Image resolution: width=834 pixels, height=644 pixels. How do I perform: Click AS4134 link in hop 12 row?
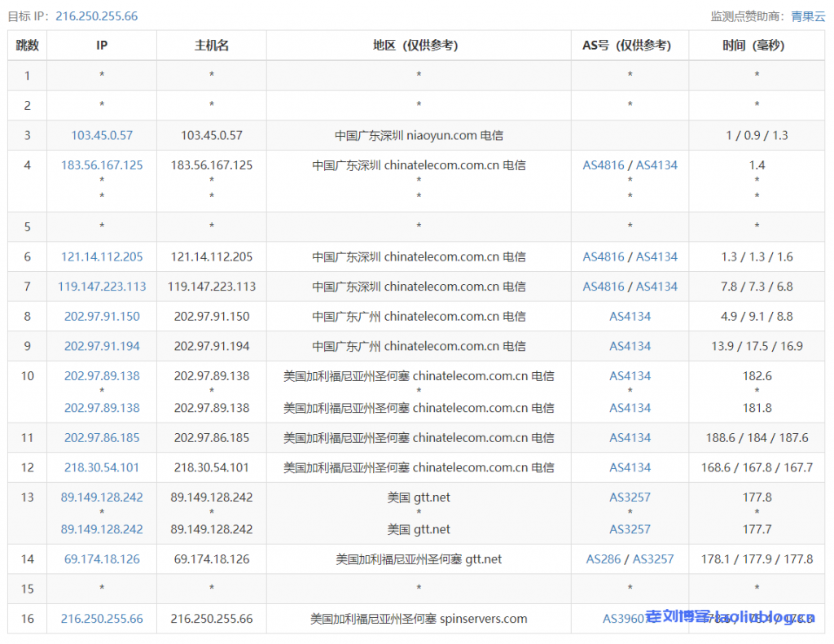pos(630,467)
